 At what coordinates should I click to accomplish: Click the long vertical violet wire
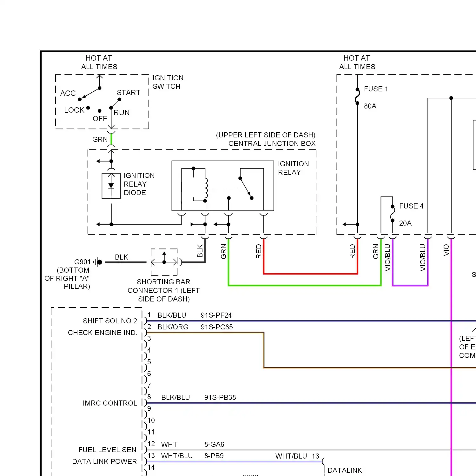tap(451, 357)
